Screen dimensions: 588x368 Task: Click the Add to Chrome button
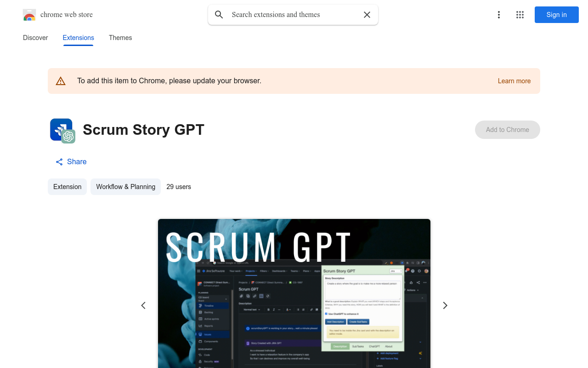507,130
